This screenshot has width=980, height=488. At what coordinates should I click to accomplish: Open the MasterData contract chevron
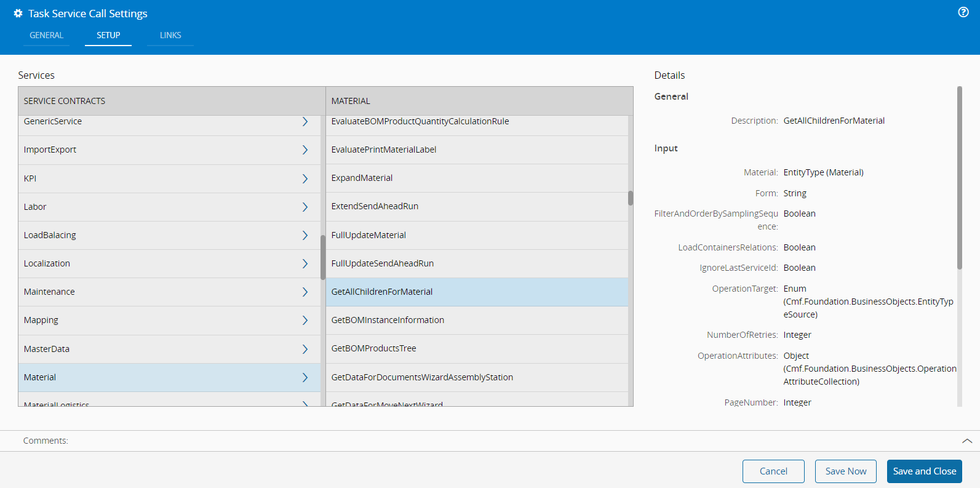[x=305, y=349]
